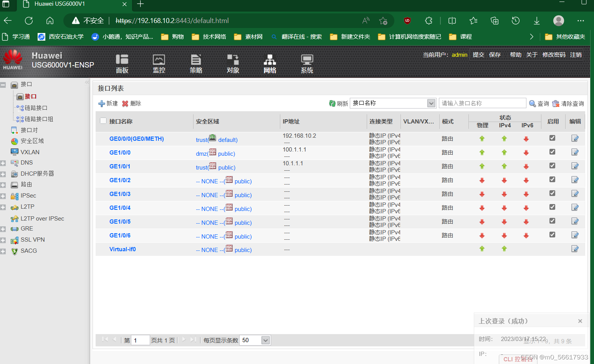
Task: Open browser downloads icon
Action: [x=537, y=21]
